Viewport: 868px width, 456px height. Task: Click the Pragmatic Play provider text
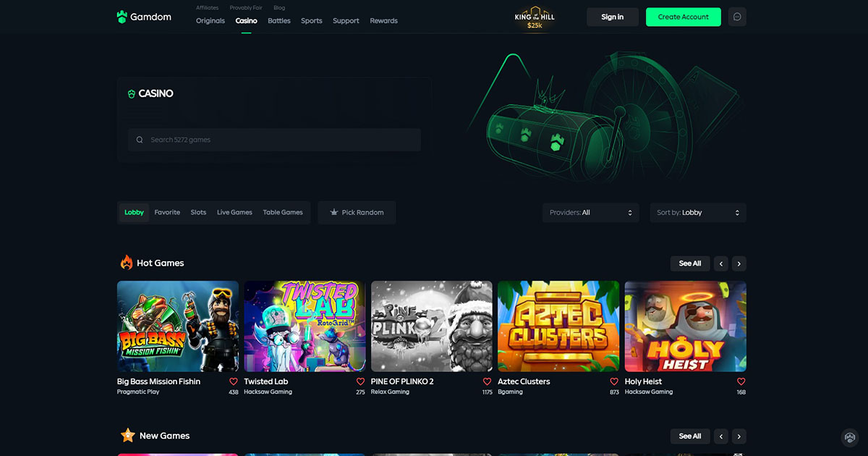coord(138,392)
